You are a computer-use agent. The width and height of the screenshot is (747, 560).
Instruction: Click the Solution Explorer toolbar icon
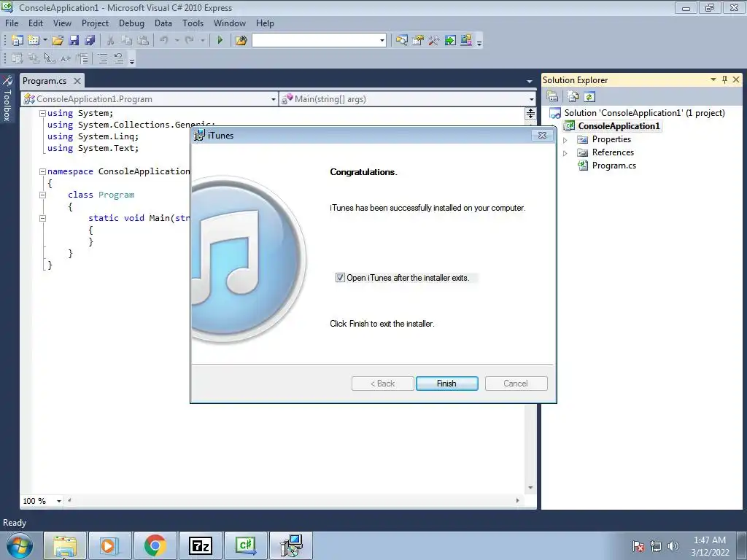(402, 41)
